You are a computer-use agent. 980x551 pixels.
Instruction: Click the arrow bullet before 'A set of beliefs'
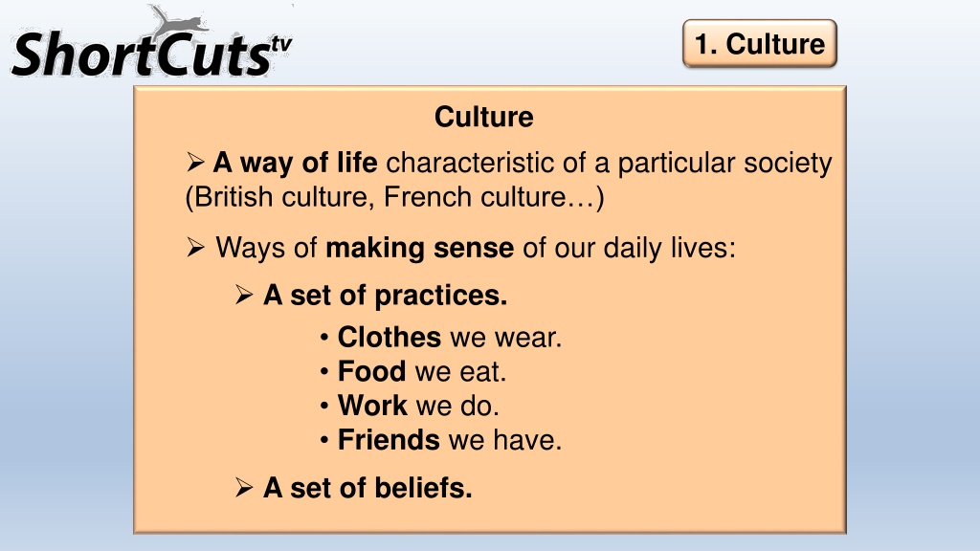[x=244, y=487]
